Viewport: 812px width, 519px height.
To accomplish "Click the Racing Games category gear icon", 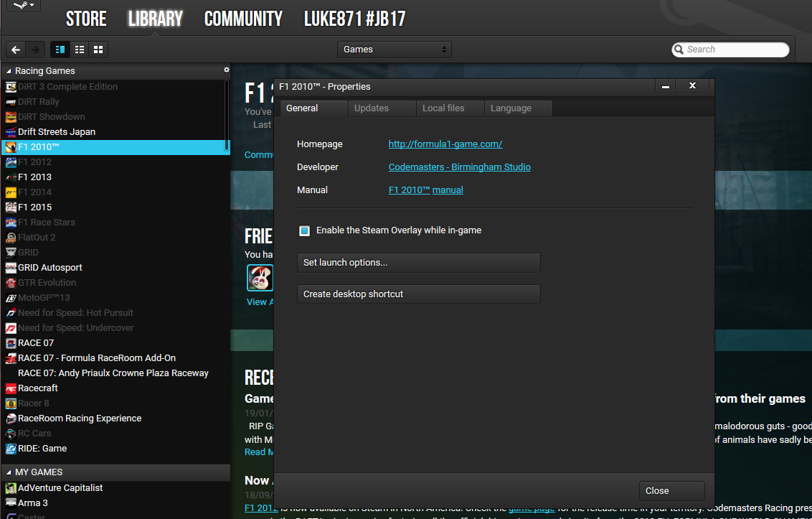I will point(226,70).
